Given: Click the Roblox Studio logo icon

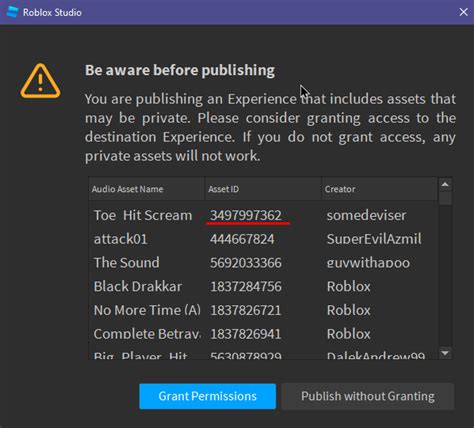Looking at the screenshot, I should pos(12,12).
